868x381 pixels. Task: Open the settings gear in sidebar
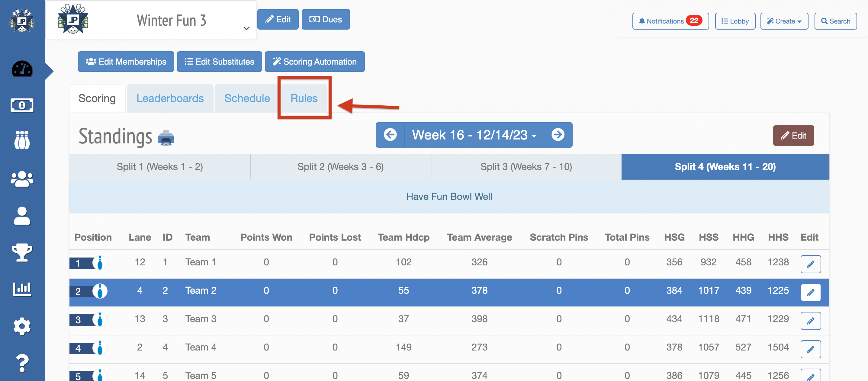point(22,326)
